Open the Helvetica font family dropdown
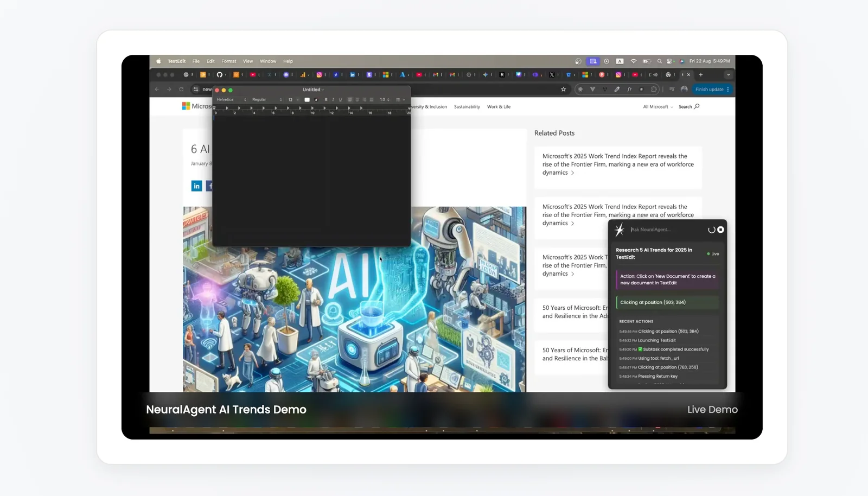Viewport: 868px width, 496px height. (231, 100)
